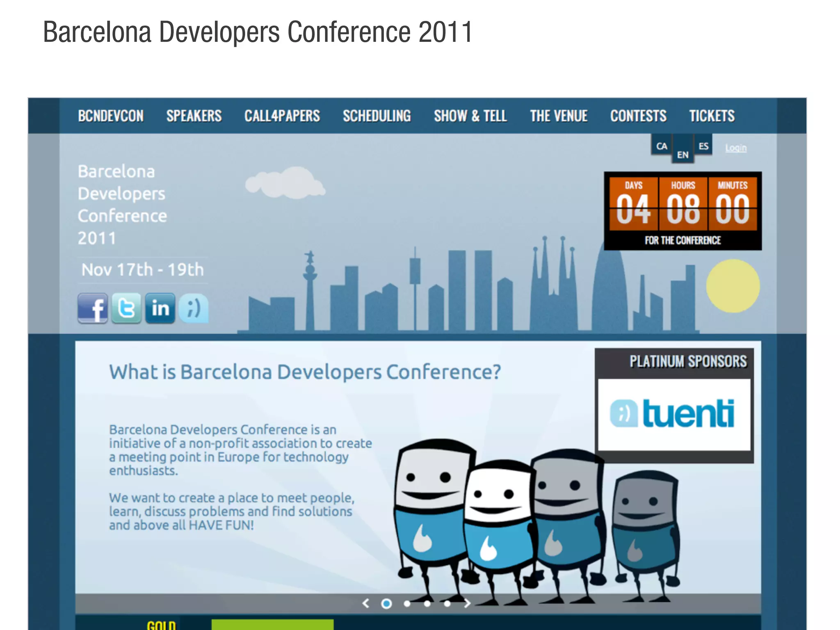Viewport: 840px width, 630px height.
Task: Open the SHOW & TELL menu item
Action: point(470,116)
